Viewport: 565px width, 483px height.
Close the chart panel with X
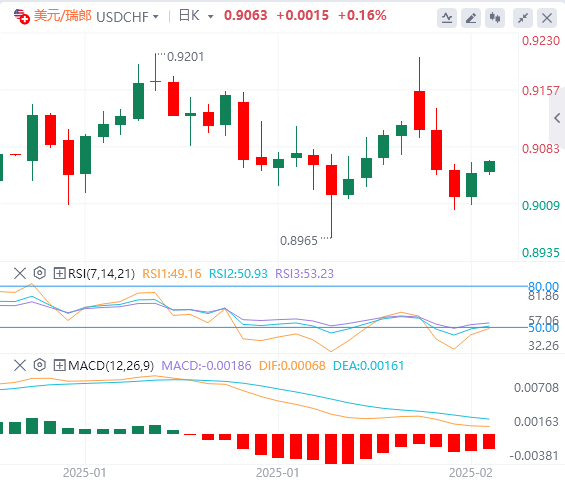tap(547, 18)
